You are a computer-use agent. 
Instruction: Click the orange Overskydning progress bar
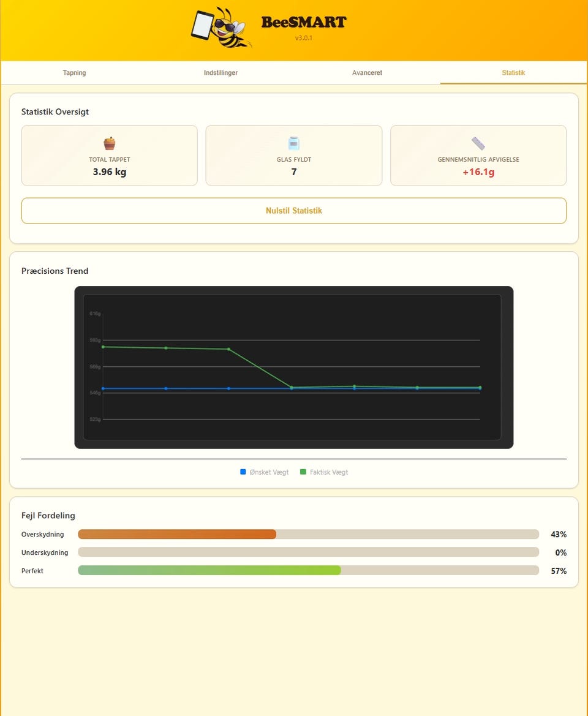click(x=177, y=534)
